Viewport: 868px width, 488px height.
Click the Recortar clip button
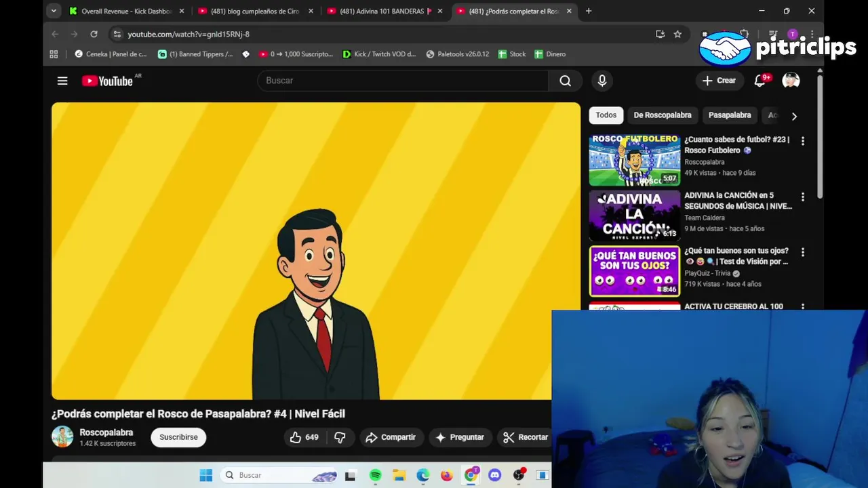(x=526, y=437)
